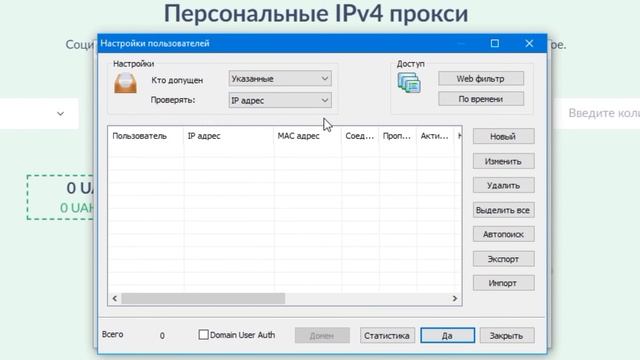Click the access computers icon under 'Доступ'
640x360 pixels.
click(x=409, y=83)
